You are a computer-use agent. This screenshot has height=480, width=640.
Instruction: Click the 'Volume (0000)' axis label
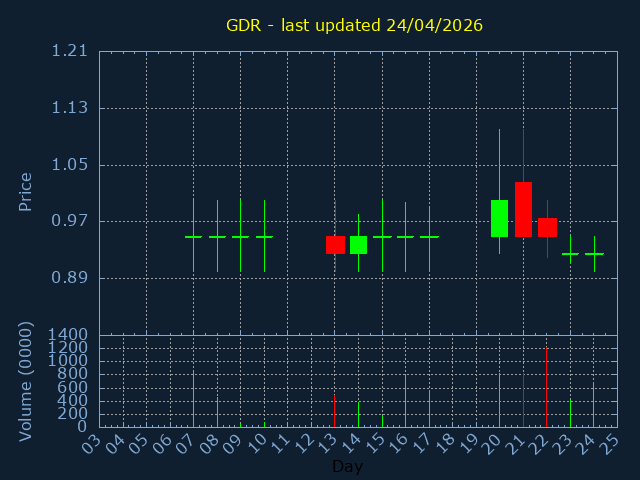coord(26,381)
